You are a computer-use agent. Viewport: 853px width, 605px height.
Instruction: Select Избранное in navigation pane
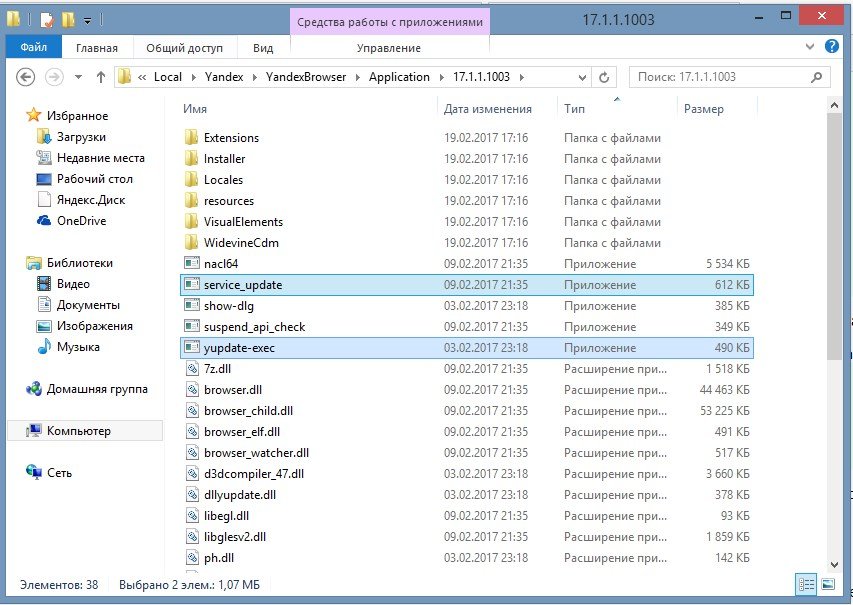pos(77,115)
